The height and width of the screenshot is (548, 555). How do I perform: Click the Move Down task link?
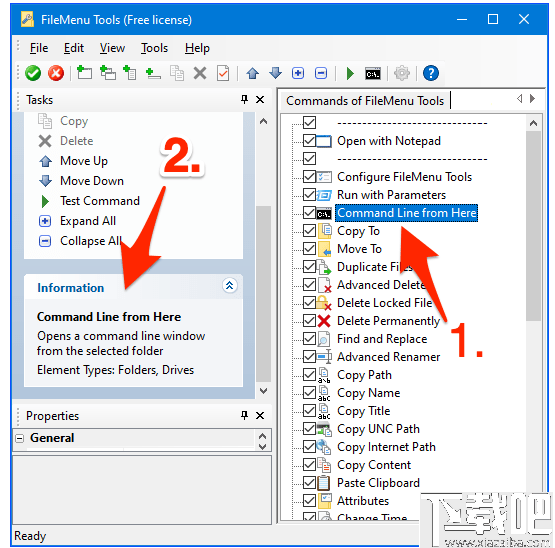tap(92, 181)
